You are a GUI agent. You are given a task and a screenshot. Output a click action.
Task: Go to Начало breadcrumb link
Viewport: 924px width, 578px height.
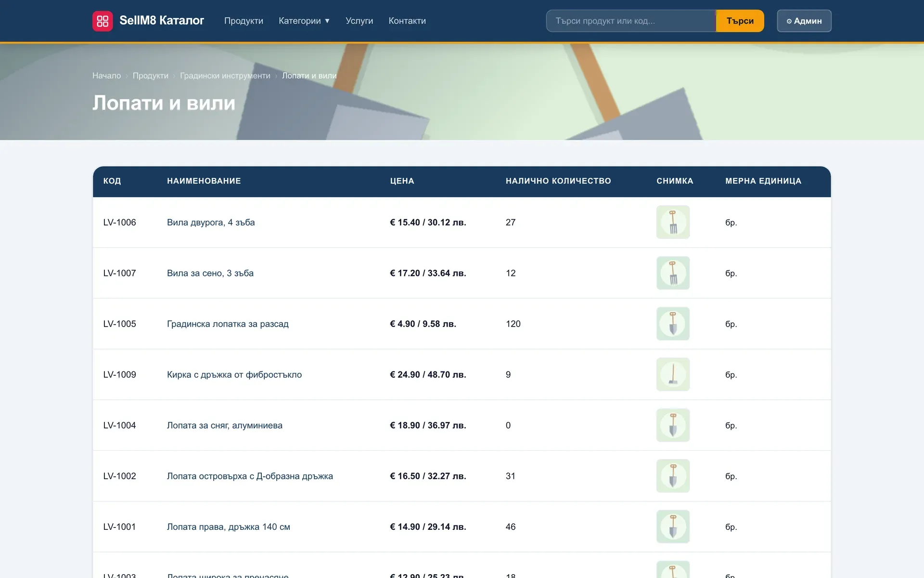[x=107, y=76]
